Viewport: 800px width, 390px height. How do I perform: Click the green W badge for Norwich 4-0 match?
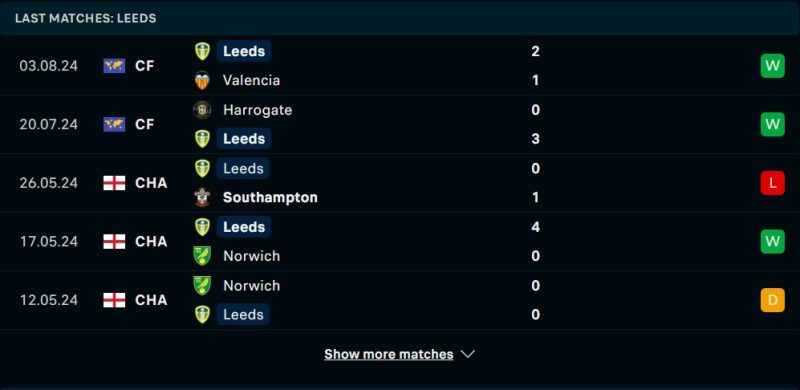pyautogui.click(x=772, y=241)
